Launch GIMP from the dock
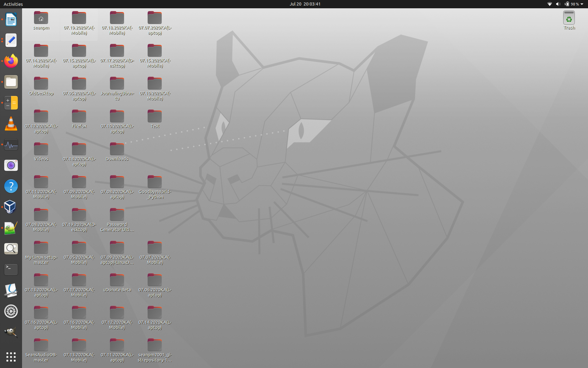Image resolution: width=588 pixels, height=368 pixels. (11, 332)
